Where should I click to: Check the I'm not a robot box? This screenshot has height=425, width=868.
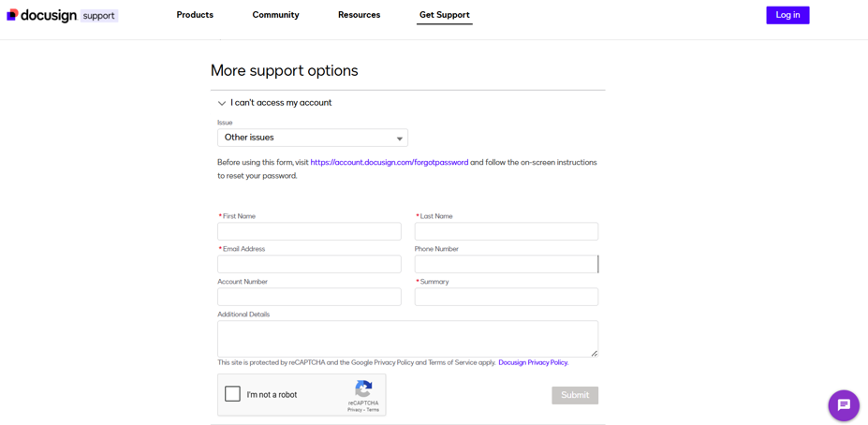[232, 394]
